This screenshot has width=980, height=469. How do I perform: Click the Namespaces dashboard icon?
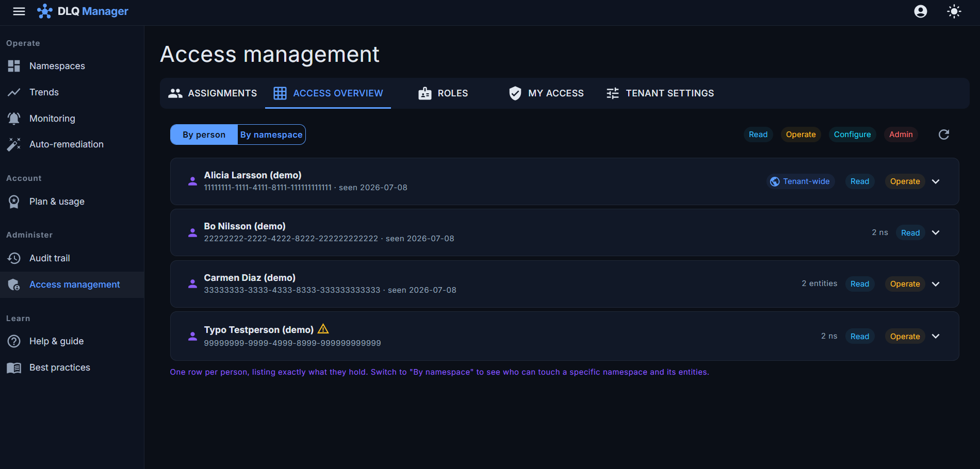[14, 66]
